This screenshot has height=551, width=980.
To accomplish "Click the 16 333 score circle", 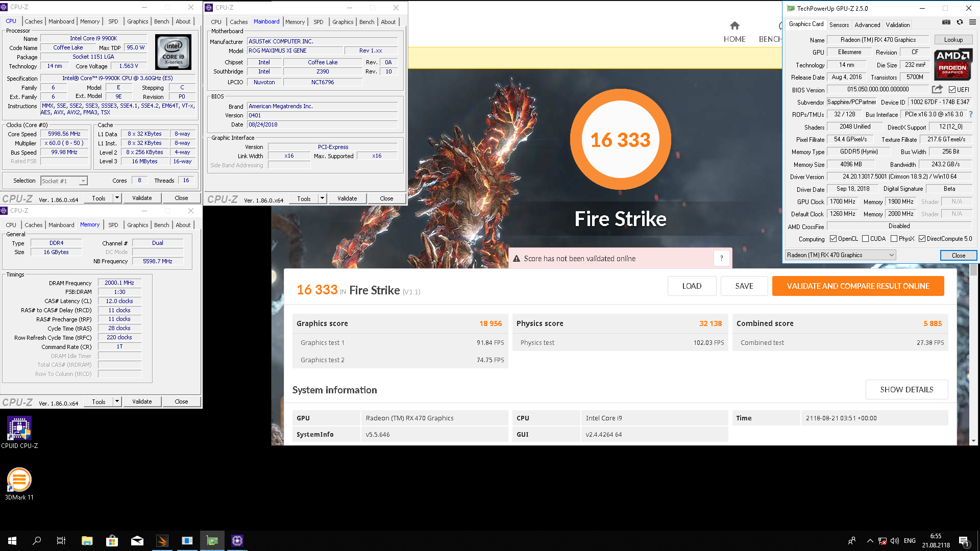I will point(621,139).
